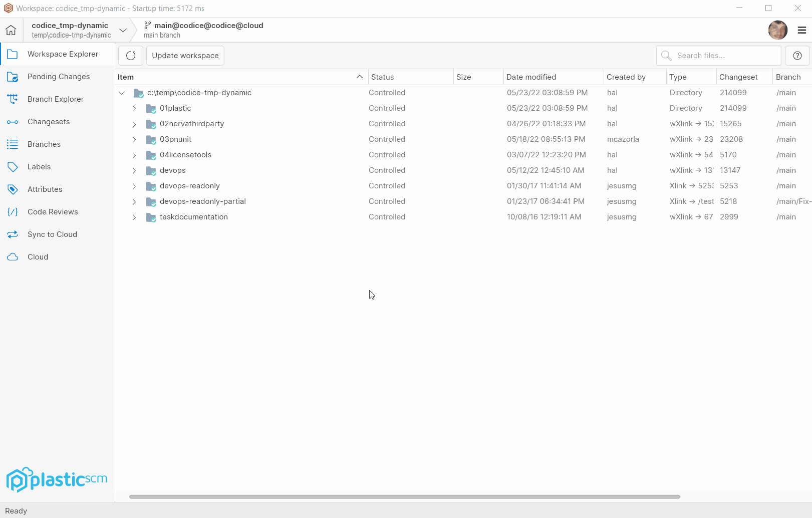
Task: Open help with the question mark button
Action: tap(796, 55)
